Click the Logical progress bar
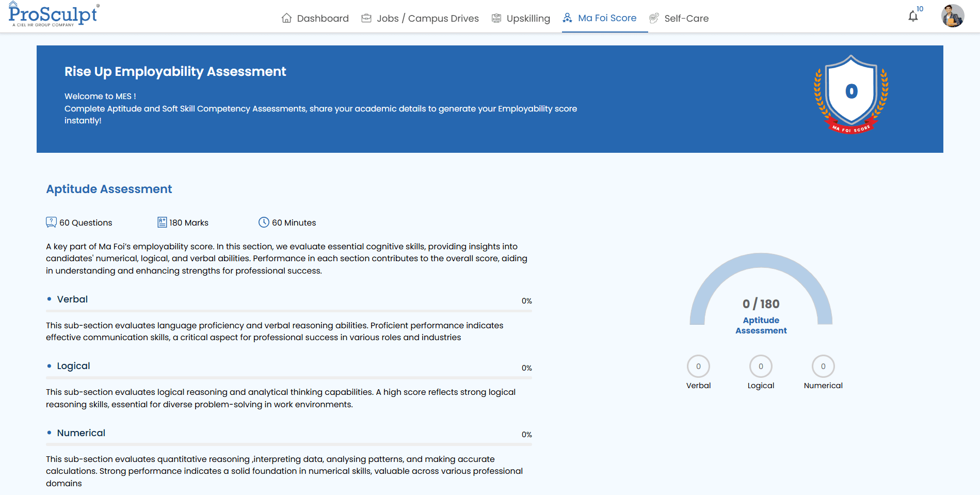 tap(288, 378)
